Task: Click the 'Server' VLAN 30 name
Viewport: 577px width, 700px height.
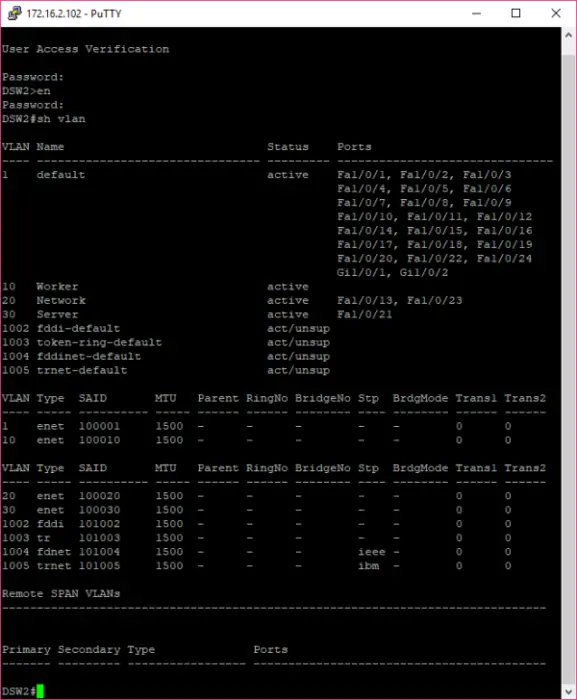Action: pyautogui.click(x=57, y=314)
